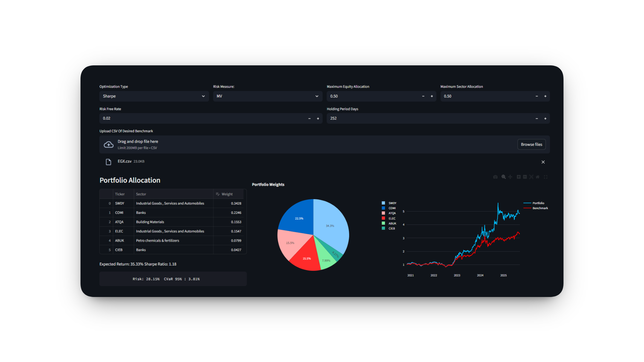Increase Maximum Equity Allocation with plus
This screenshot has width=644, height=362.
(x=432, y=96)
